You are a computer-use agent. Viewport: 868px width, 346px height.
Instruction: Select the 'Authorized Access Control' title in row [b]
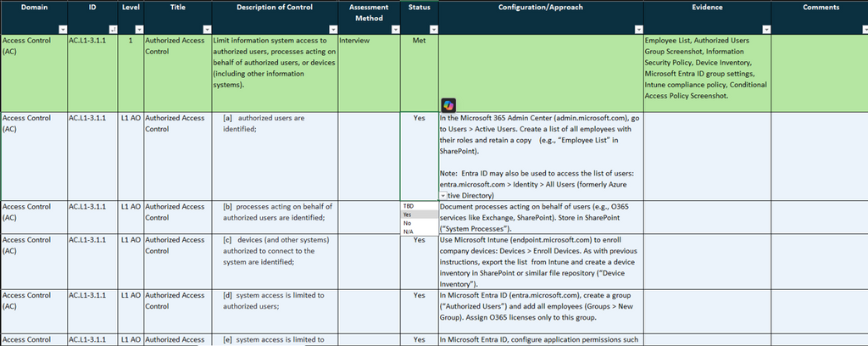click(178, 217)
